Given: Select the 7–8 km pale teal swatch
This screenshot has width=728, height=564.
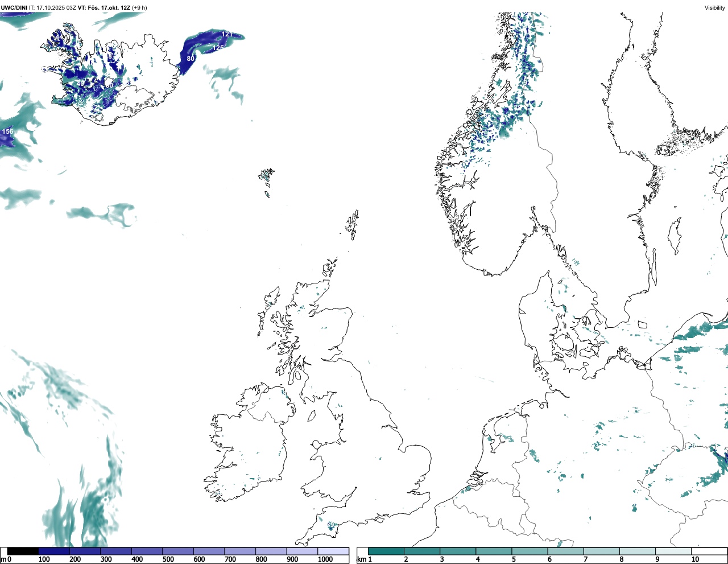Looking at the screenshot, I should 602,551.
